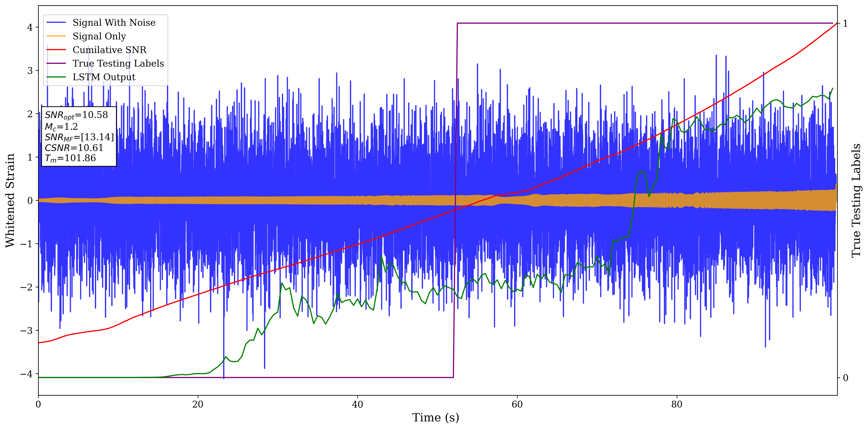Click the Cumilative SNR legend label
This screenshot has height=429, width=868.
click(x=109, y=50)
